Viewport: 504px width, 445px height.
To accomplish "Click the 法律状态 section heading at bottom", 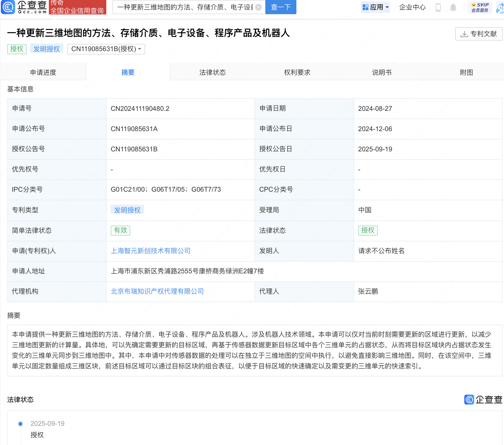I will pos(20,400).
